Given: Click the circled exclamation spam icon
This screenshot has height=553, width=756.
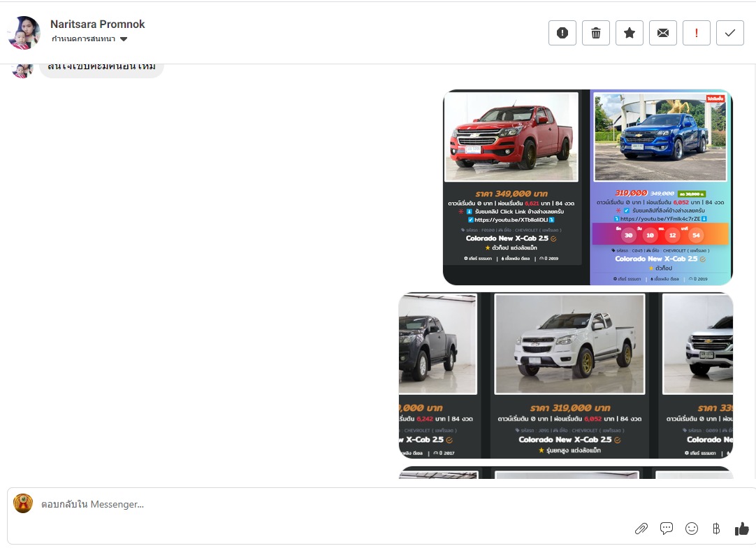Looking at the screenshot, I should (562, 33).
